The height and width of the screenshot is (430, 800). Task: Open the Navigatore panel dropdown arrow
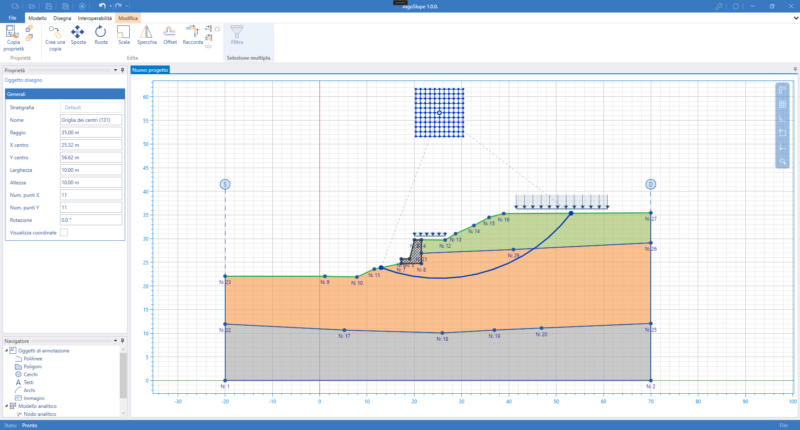click(x=115, y=341)
